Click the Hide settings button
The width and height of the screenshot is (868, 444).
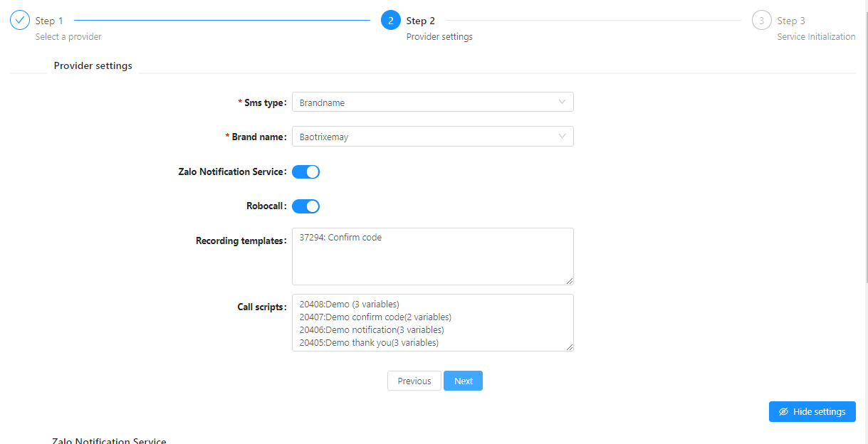[812, 412]
